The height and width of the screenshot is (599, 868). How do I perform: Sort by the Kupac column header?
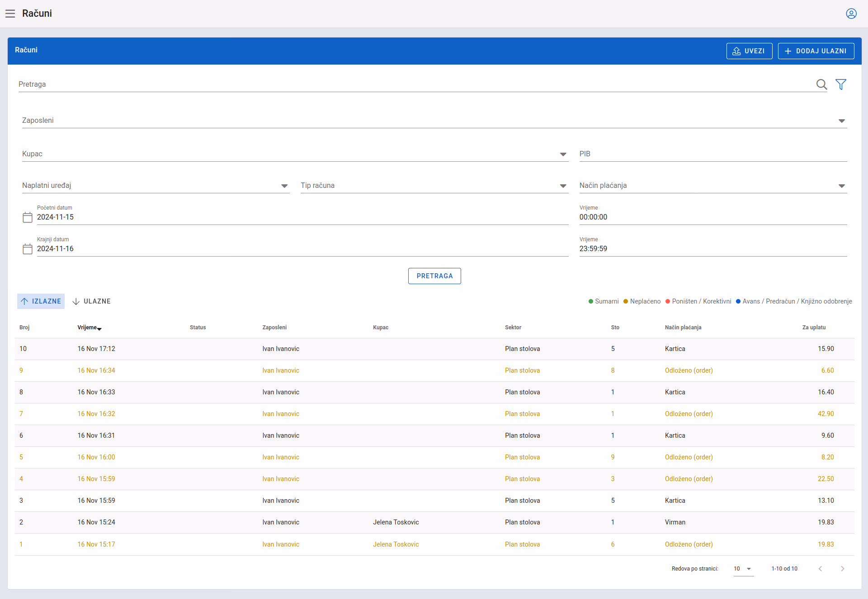[x=381, y=328]
